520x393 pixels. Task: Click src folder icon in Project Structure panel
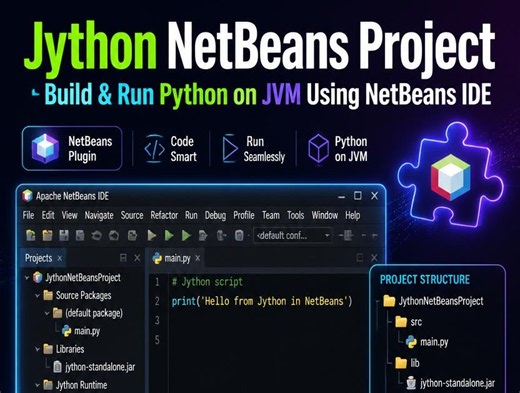coord(401,322)
